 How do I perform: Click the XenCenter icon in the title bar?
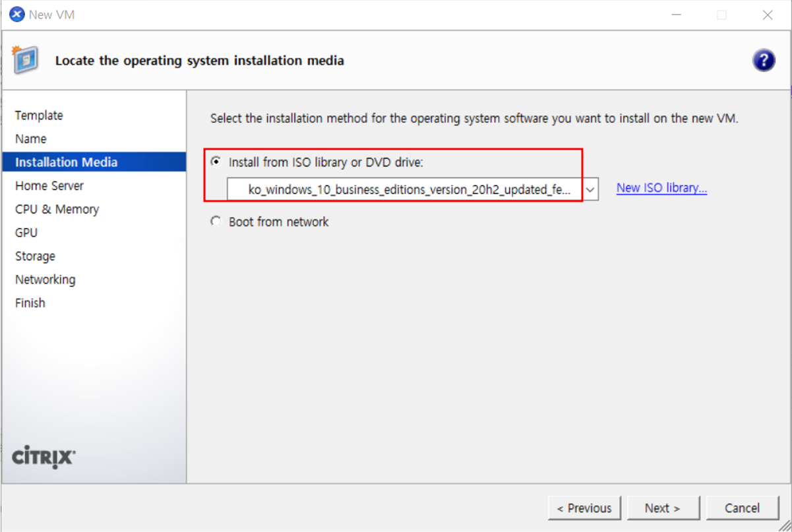click(16, 15)
